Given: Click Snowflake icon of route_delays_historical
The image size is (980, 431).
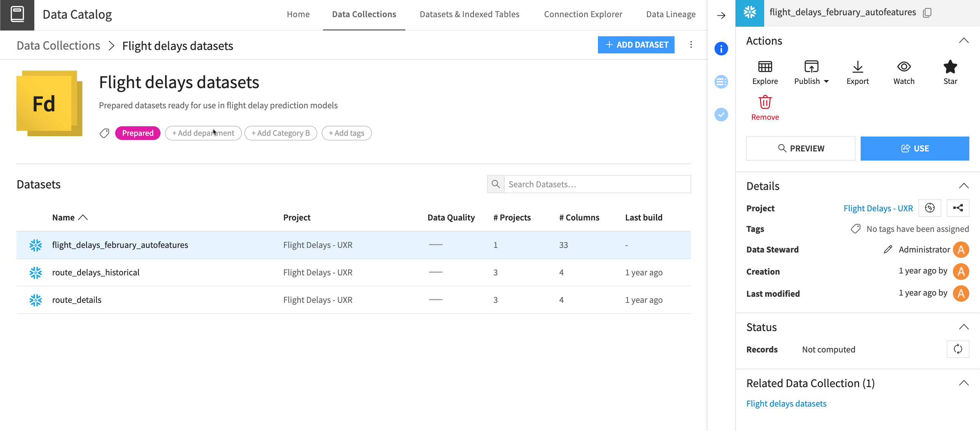Looking at the screenshot, I should point(35,272).
